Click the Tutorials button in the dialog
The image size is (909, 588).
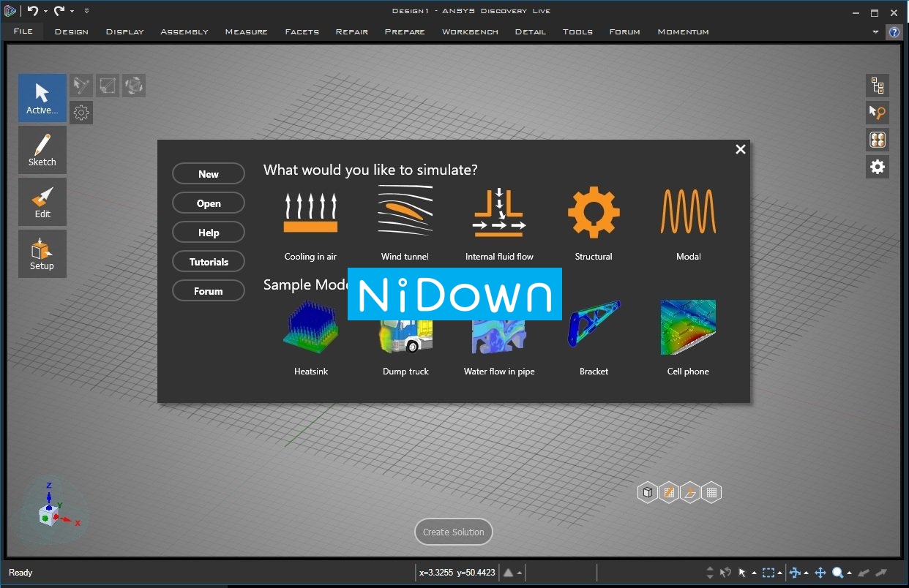pyautogui.click(x=208, y=261)
